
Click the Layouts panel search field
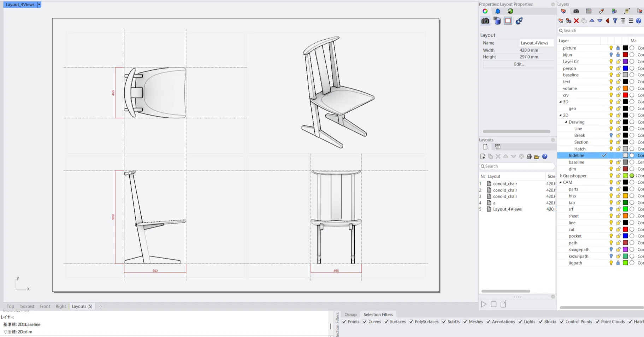tap(517, 166)
